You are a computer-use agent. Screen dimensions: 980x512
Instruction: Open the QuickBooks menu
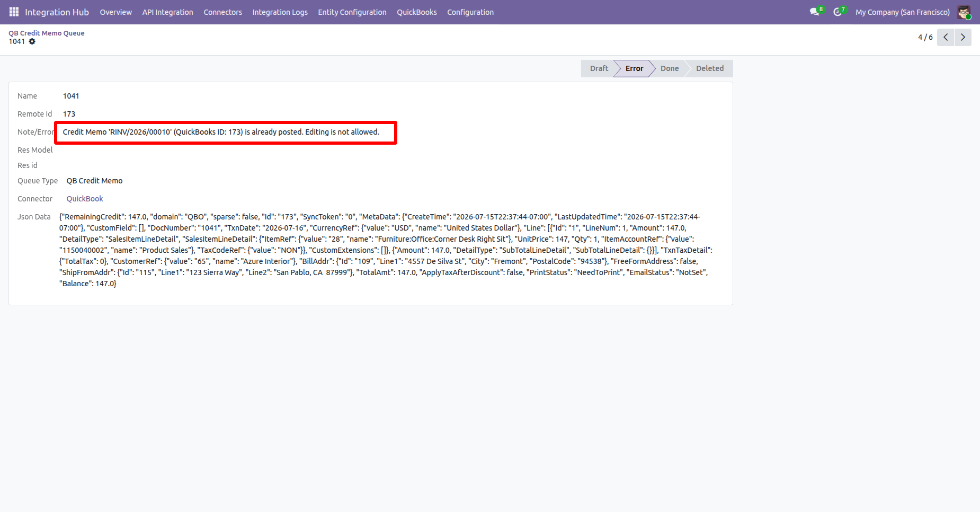417,12
